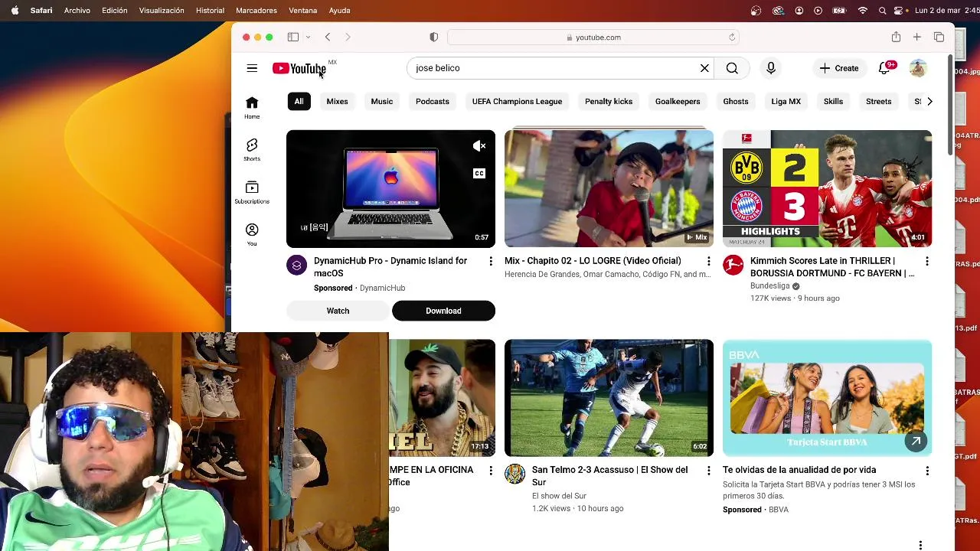The width and height of the screenshot is (980, 551).
Task: Select the UEFA Champions League chip
Action: tap(517, 101)
